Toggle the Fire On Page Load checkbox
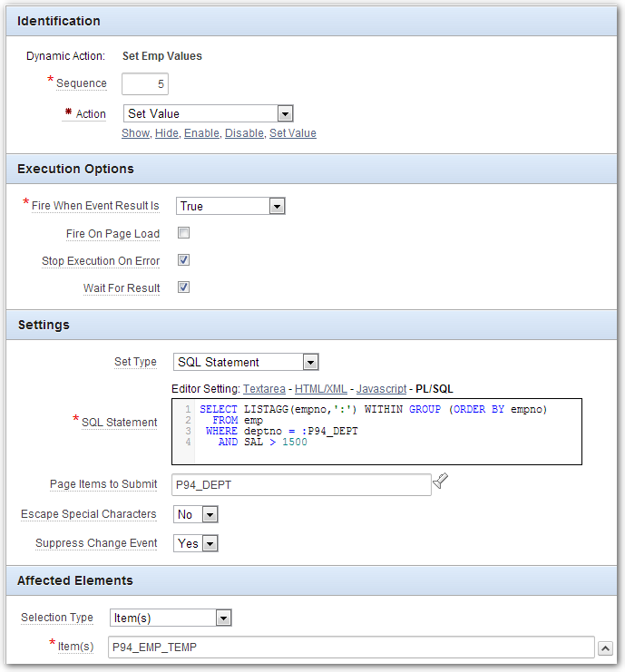Screen dimensions: 625x672 pyautogui.click(x=183, y=233)
